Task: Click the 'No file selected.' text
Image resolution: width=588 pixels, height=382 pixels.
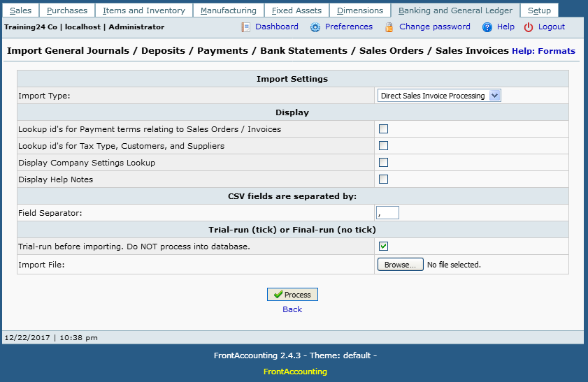Action: point(454,265)
